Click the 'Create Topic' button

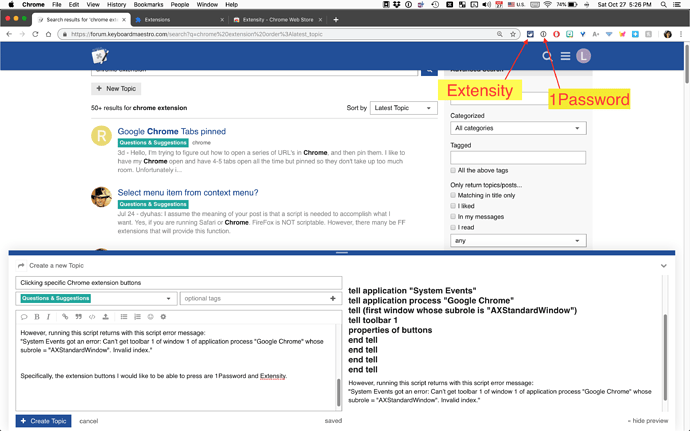point(44,421)
